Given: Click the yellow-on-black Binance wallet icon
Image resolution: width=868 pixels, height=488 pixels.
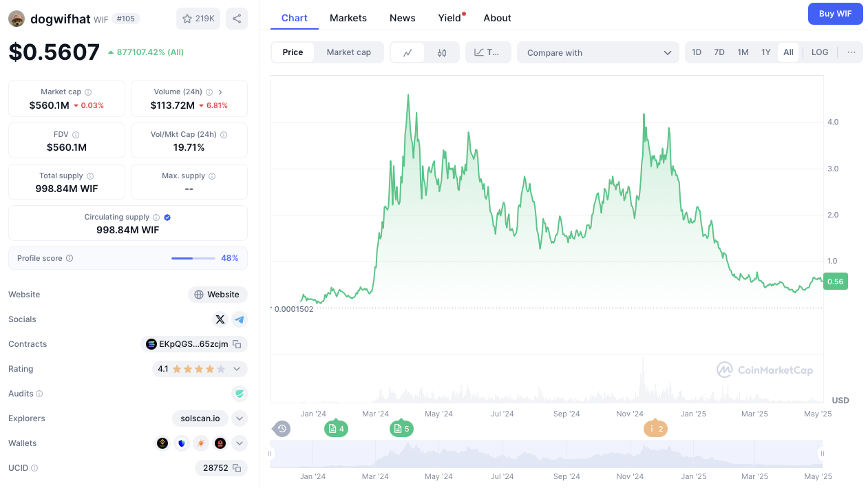Looking at the screenshot, I should pyautogui.click(x=162, y=443).
